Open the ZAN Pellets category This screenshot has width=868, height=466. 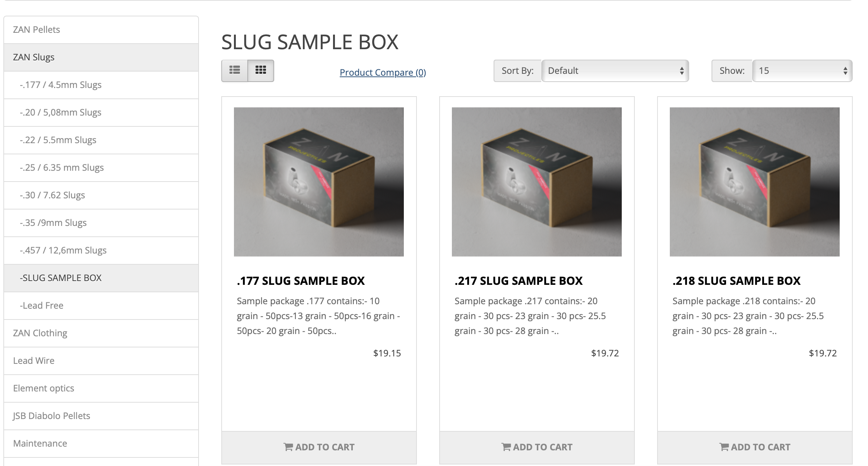(x=101, y=30)
